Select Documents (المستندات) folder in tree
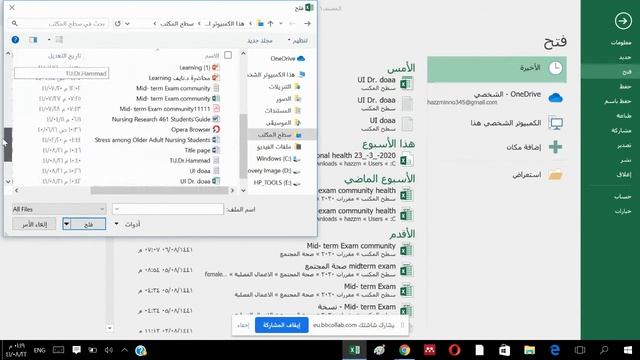 click(282, 110)
